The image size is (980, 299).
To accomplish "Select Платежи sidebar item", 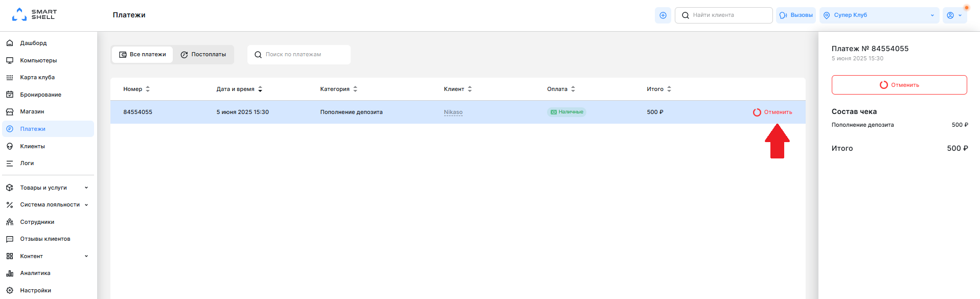I will pyautogui.click(x=48, y=129).
